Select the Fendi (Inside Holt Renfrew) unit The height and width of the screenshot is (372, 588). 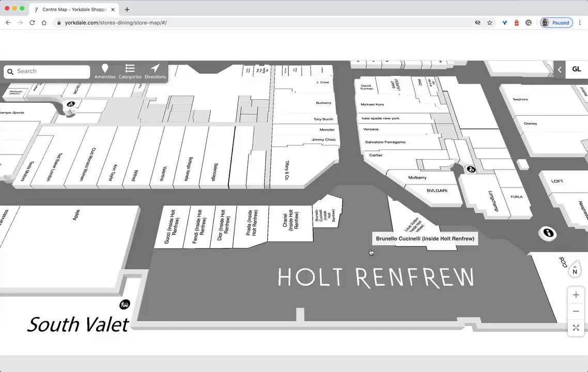pos(200,226)
